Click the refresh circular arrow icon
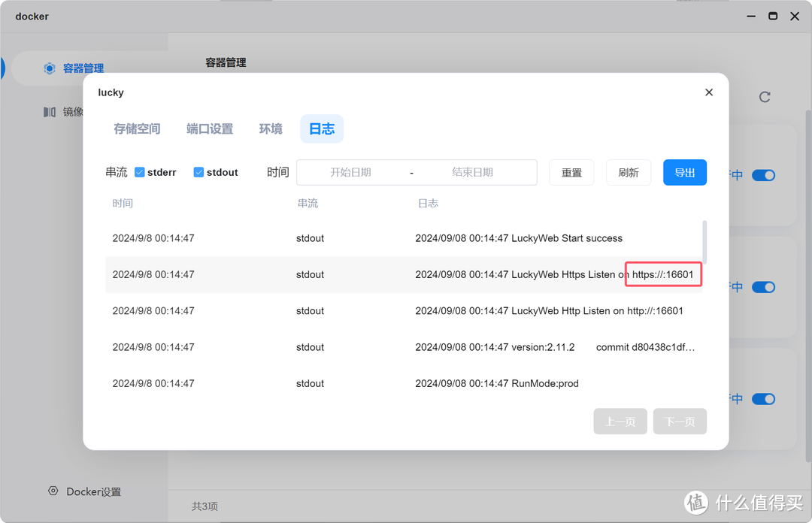Viewport: 812px width, 523px height. (765, 97)
